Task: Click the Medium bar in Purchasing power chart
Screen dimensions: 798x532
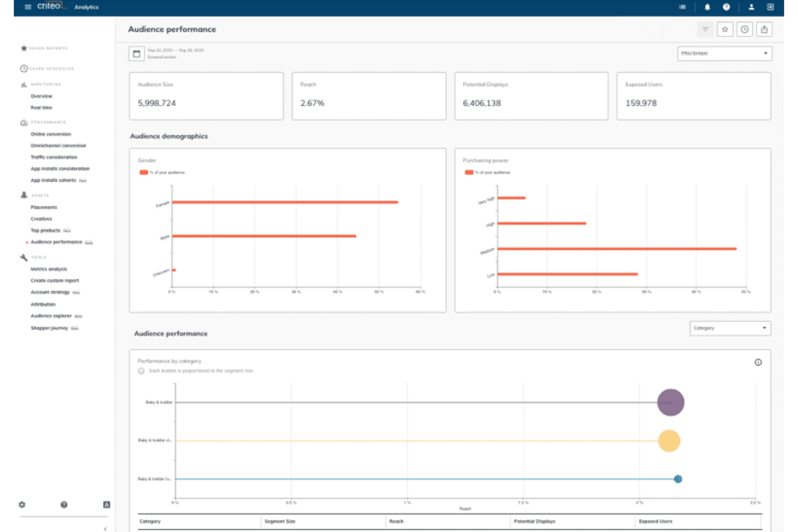Action: pos(617,249)
